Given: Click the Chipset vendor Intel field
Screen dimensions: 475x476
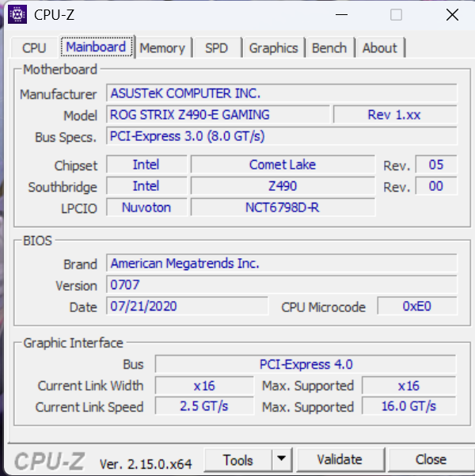Looking at the screenshot, I should (146, 165).
